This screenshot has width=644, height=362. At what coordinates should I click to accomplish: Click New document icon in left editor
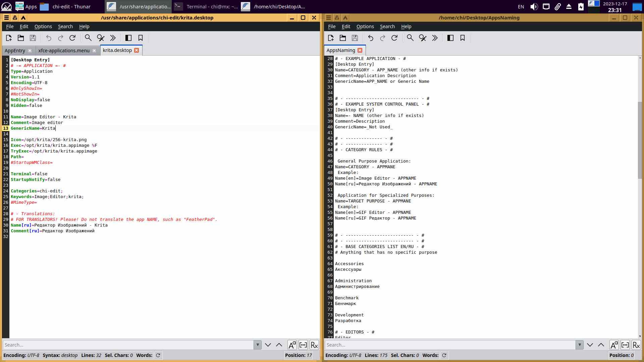click(9, 38)
